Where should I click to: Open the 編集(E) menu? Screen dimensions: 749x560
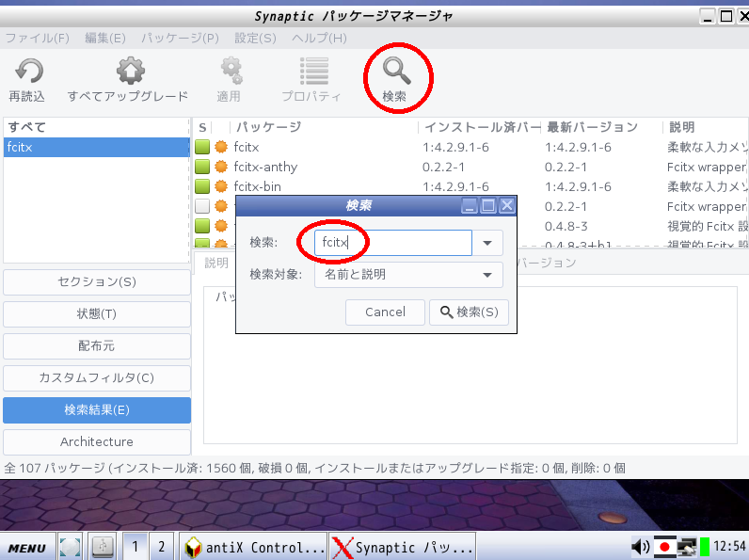coord(105,39)
